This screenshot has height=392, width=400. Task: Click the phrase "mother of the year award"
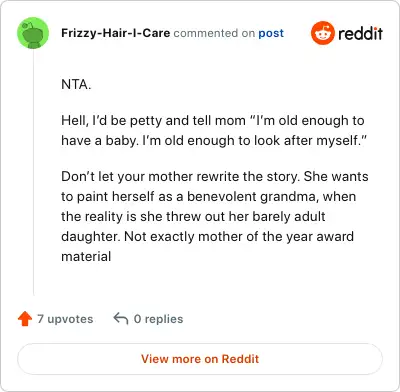tap(276, 236)
